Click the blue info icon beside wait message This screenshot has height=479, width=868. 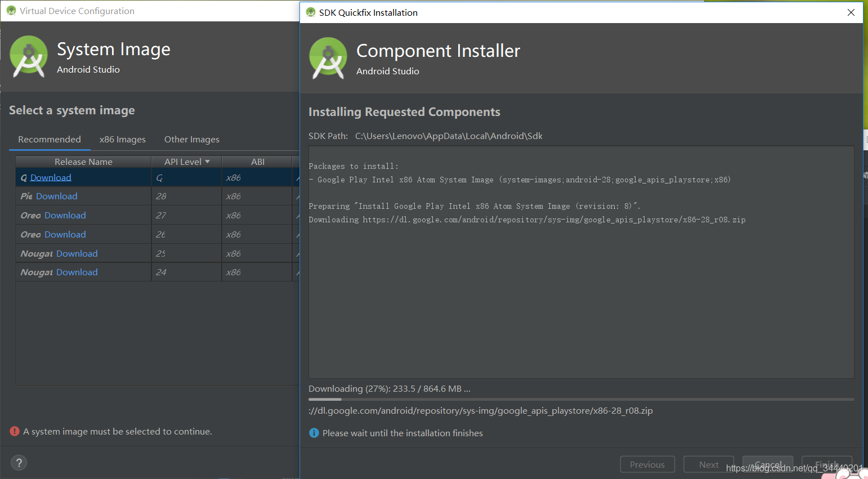click(x=314, y=433)
